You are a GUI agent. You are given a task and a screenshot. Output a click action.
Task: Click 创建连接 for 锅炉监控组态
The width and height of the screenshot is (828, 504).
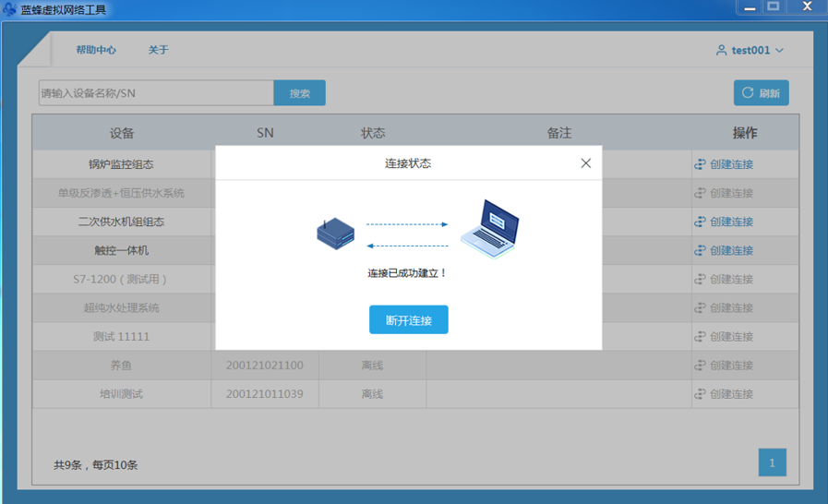(724, 164)
